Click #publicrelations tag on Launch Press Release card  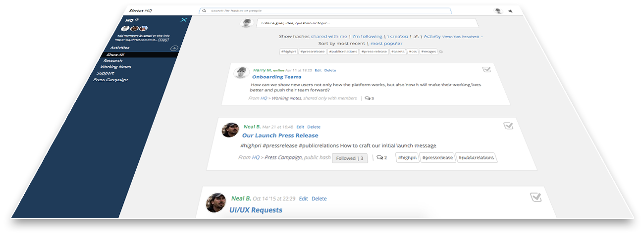coord(476,158)
